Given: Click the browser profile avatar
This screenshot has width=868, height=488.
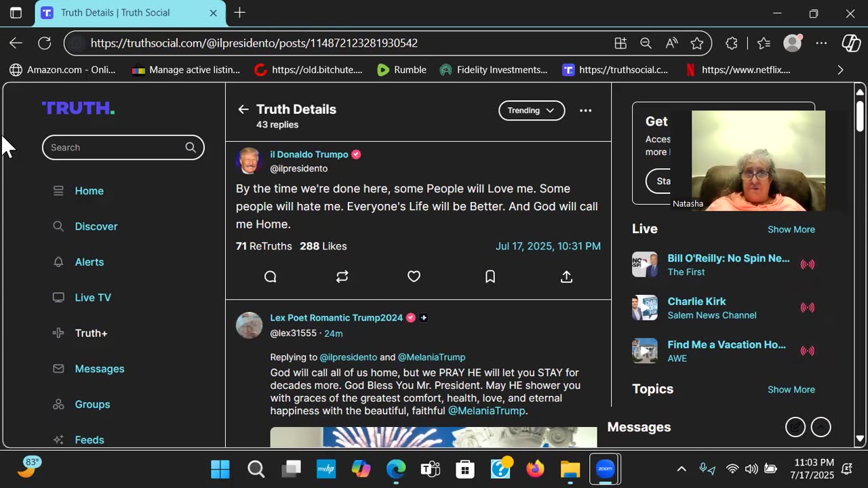Looking at the screenshot, I should tap(793, 43).
